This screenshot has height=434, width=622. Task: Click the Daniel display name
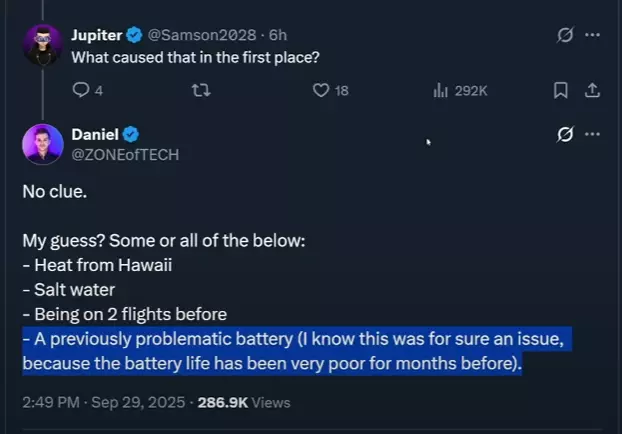click(94, 134)
